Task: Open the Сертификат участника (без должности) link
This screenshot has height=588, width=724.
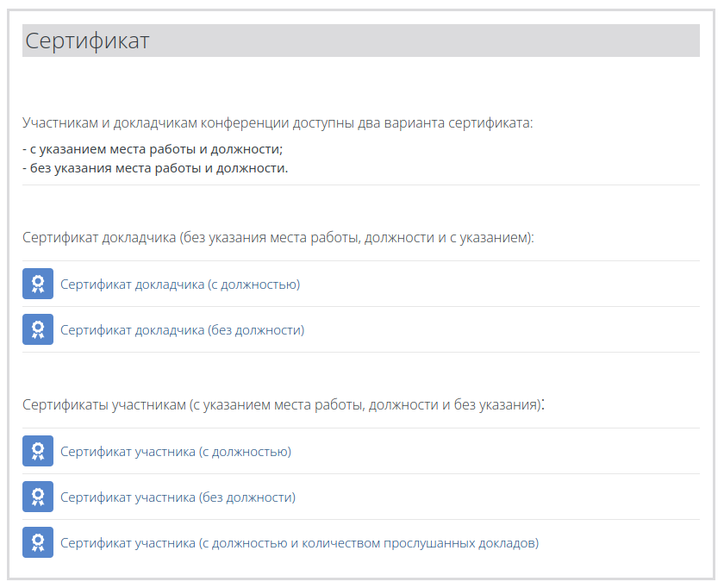Action: coord(178,497)
